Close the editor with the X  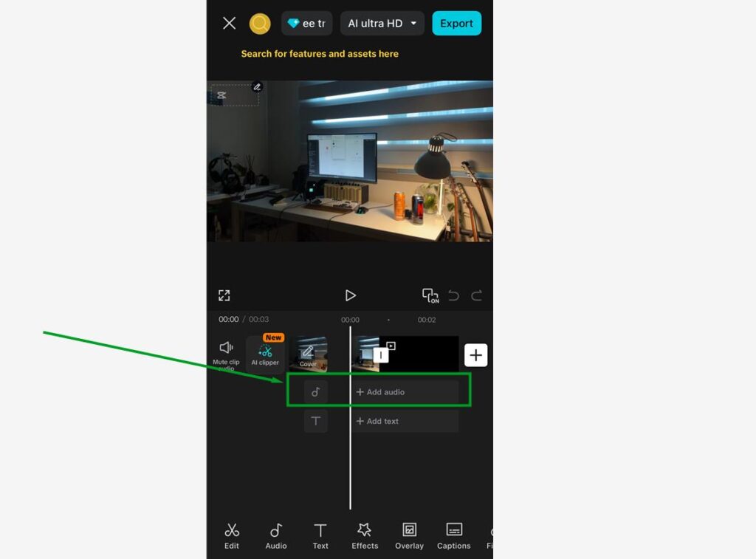[230, 24]
